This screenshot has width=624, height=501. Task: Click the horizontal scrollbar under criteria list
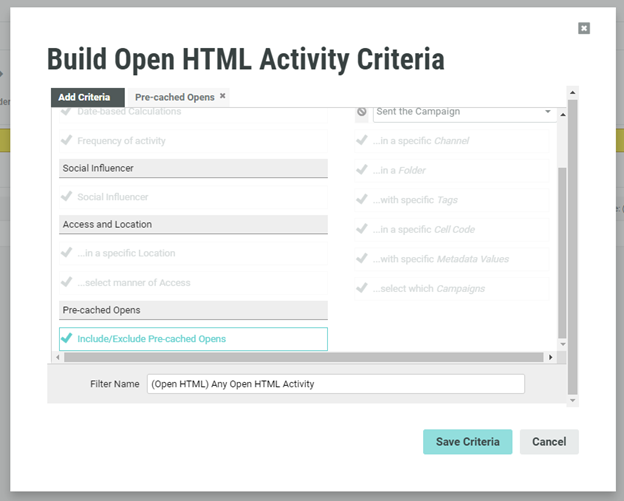point(300,357)
